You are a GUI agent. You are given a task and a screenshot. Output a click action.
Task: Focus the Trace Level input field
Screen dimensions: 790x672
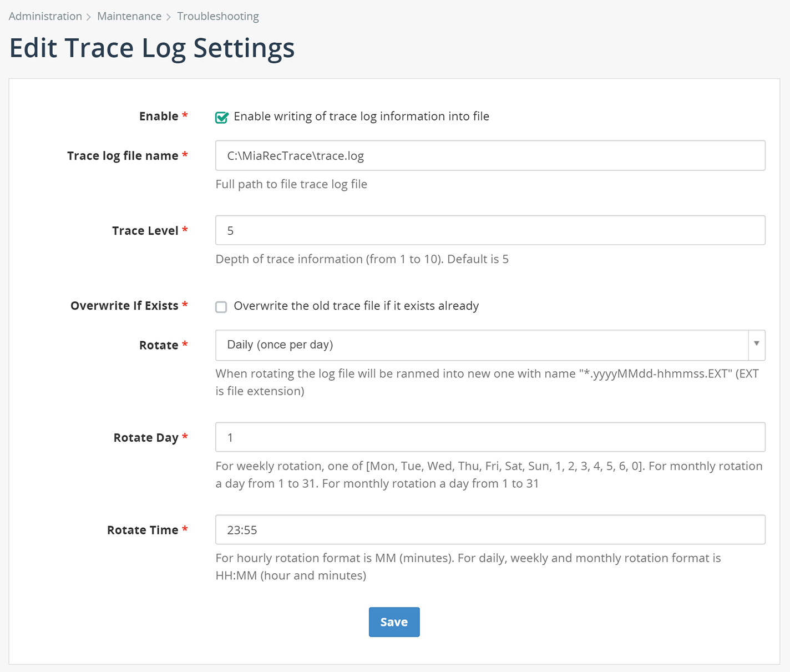tap(490, 230)
